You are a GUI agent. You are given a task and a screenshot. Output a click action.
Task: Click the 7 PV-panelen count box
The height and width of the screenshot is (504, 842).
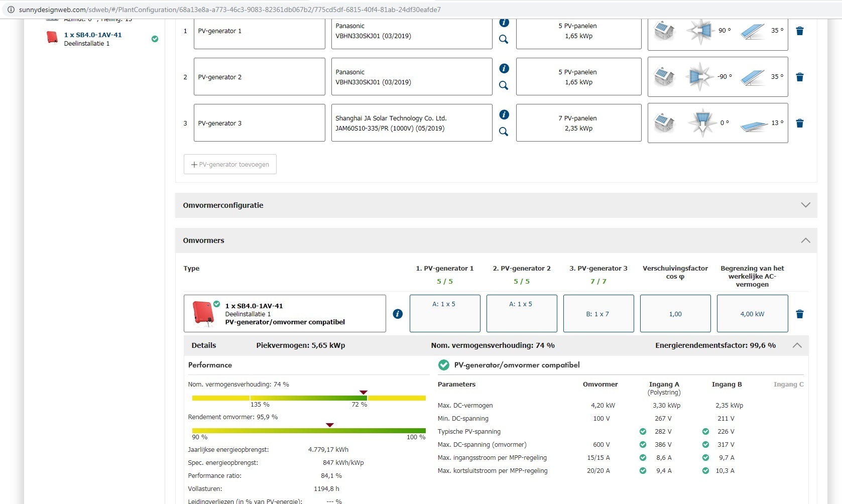point(578,123)
